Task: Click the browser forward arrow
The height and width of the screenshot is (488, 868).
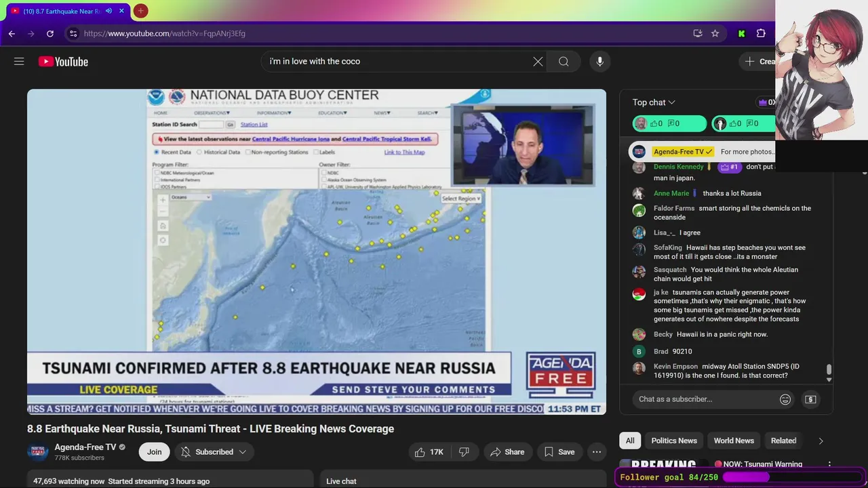Action: [31, 33]
